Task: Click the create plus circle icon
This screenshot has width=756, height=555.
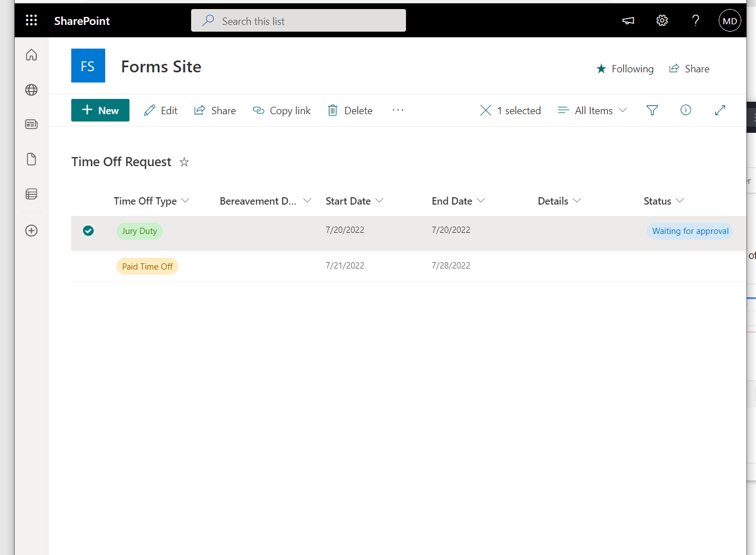Action: pyautogui.click(x=32, y=231)
